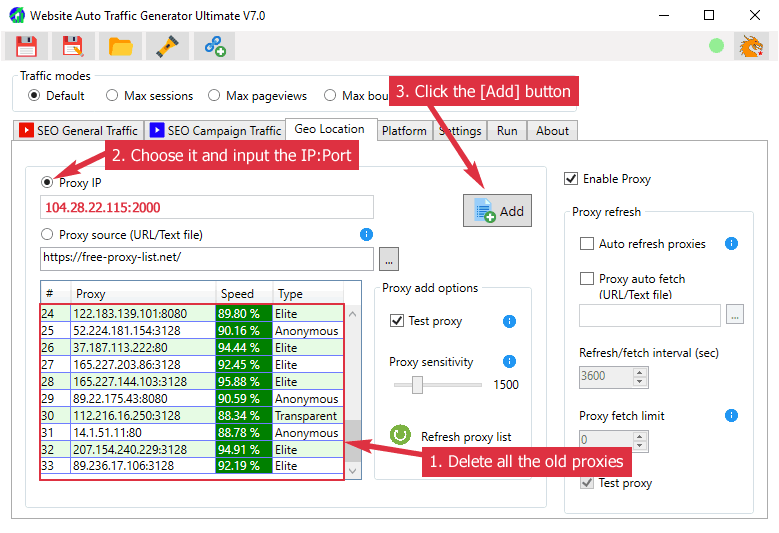Click browse button for Proxy auto fetch file
Viewport: 779px width, 533px height.
pos(735,314)
